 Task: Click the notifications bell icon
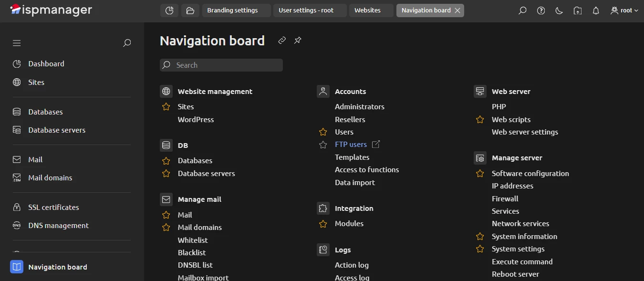[595, 10]
